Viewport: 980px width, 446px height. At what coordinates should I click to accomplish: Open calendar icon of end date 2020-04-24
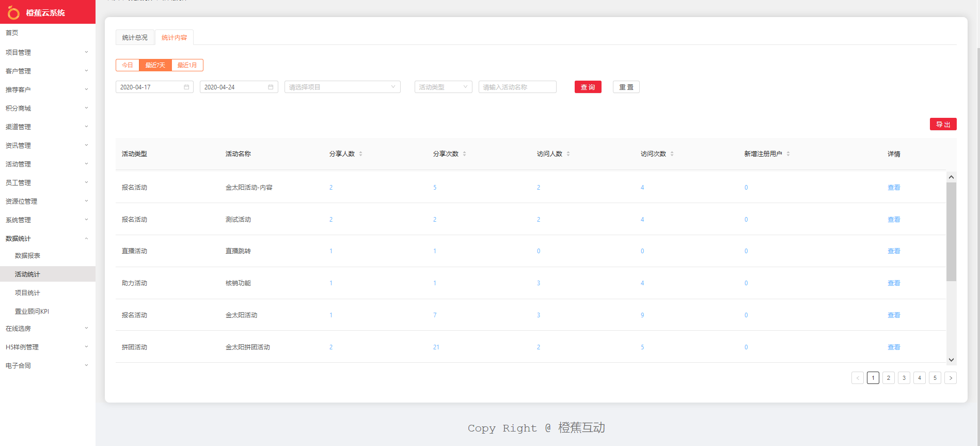click(271, 87)
